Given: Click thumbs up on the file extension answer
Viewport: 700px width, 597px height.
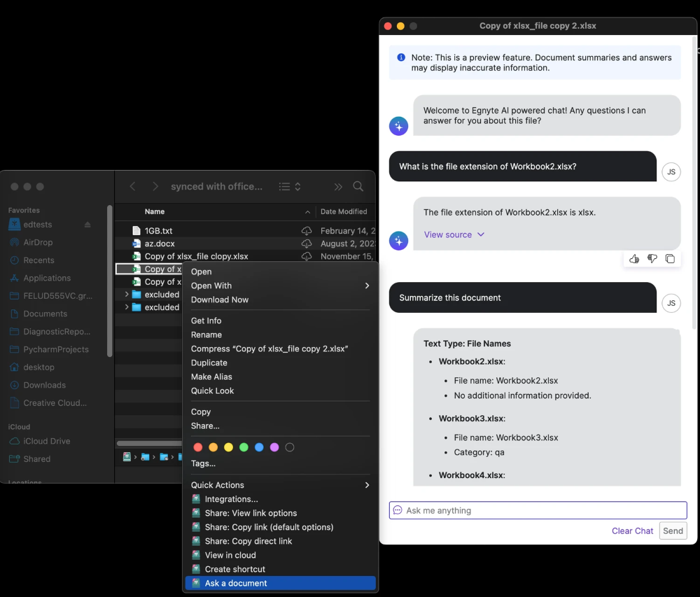Looking at the screenshot, I should [634, 259].
